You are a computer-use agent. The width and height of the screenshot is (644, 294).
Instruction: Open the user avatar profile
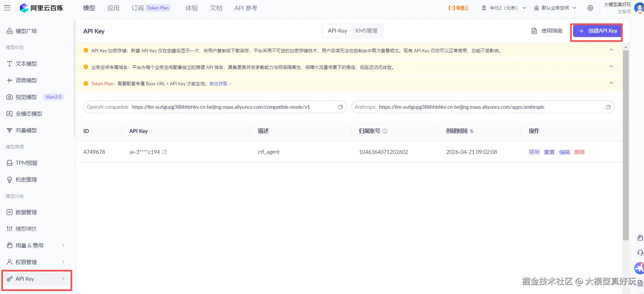pyautogui.click(x=639, y=8)
